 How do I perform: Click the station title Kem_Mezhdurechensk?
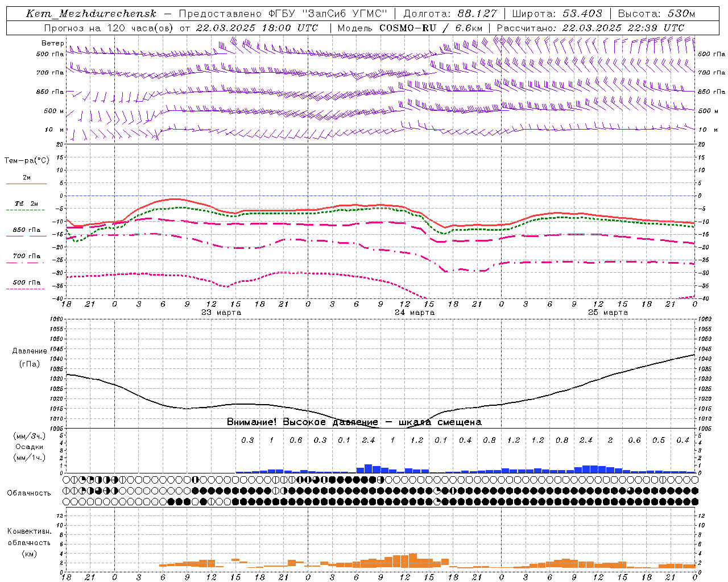click(90, 14)
